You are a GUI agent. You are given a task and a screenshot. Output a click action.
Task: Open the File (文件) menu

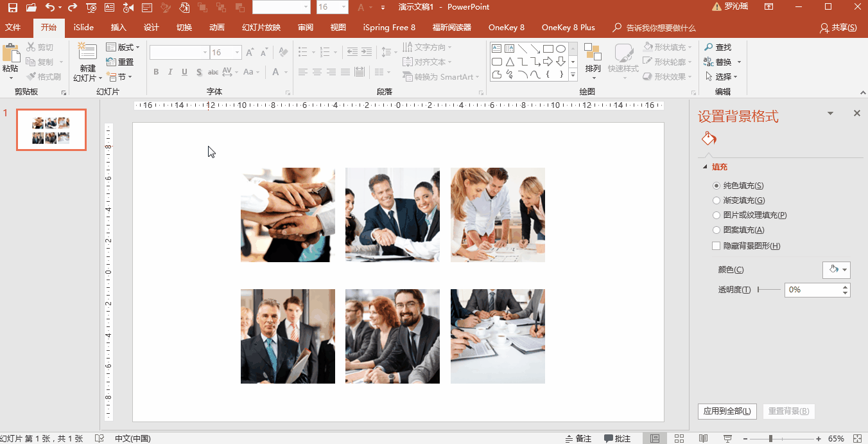coord(13,28)
